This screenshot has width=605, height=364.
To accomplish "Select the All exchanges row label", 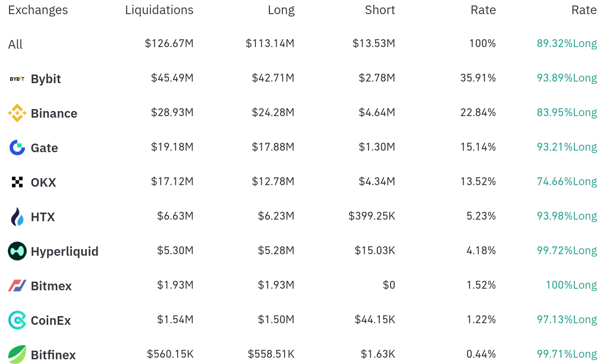I will click(15, 44).
